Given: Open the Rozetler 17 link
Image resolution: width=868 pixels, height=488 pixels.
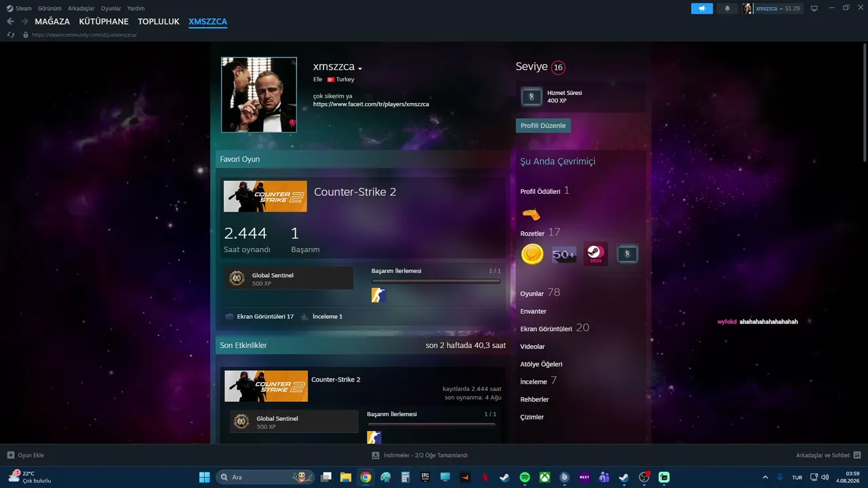Looking at the screenshot, I should pos(540,232).
